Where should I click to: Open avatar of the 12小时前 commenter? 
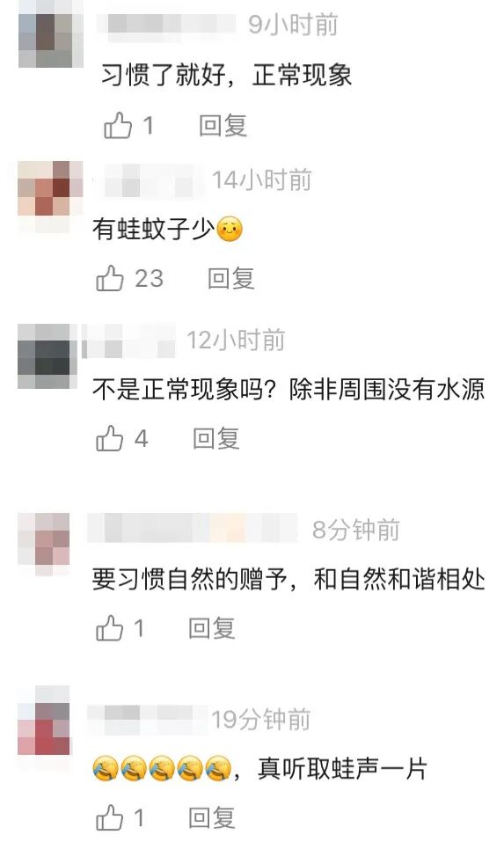[47, 356]
